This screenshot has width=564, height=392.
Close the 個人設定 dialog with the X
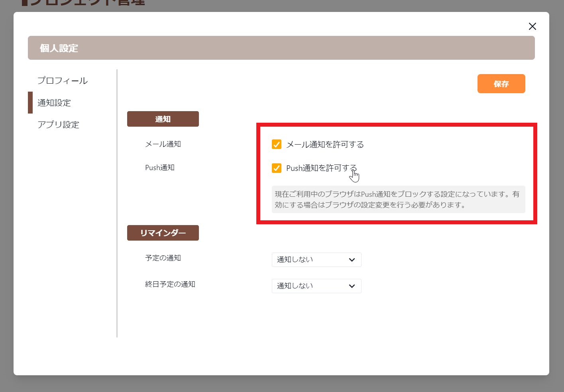532,26
